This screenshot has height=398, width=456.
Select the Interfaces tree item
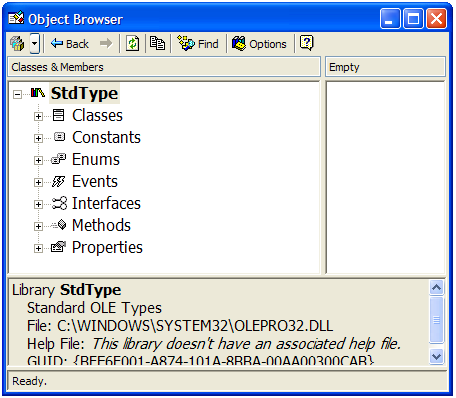tap(106, 203)
